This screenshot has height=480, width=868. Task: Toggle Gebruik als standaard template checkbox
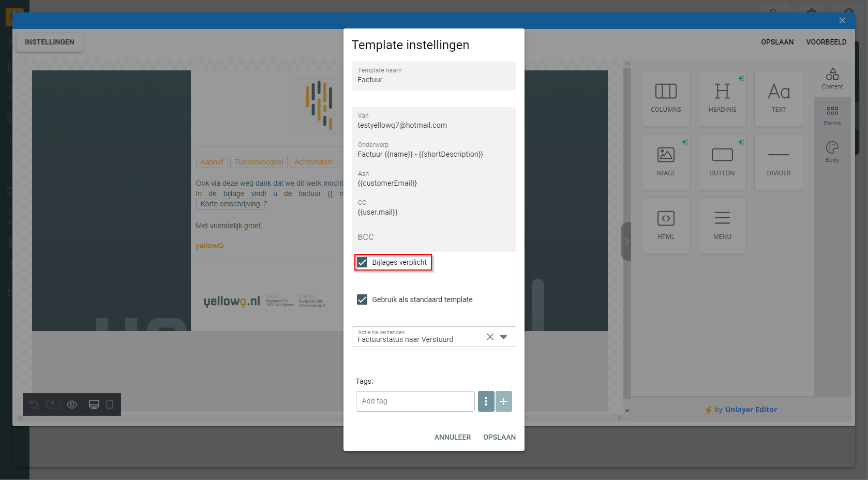click(x=362, y=299)
